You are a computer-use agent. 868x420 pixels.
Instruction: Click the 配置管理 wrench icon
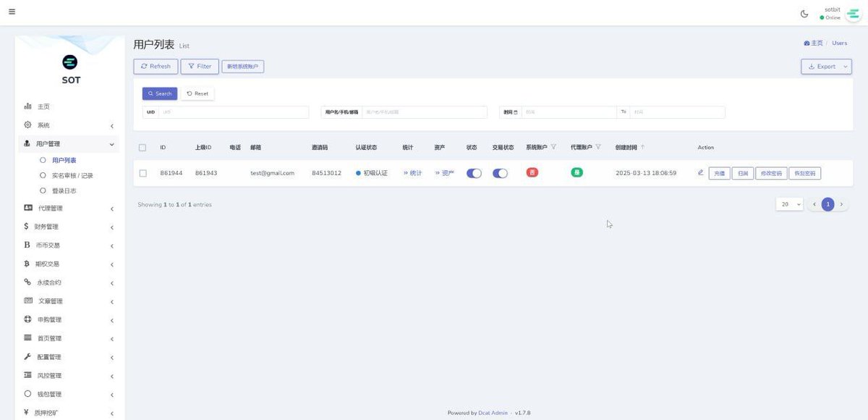(x=27, y=357)
